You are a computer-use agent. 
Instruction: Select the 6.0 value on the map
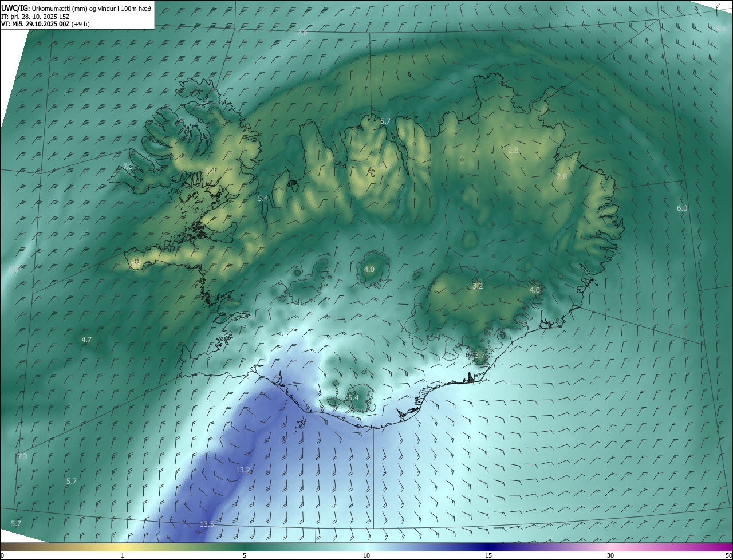pos(682,208)
